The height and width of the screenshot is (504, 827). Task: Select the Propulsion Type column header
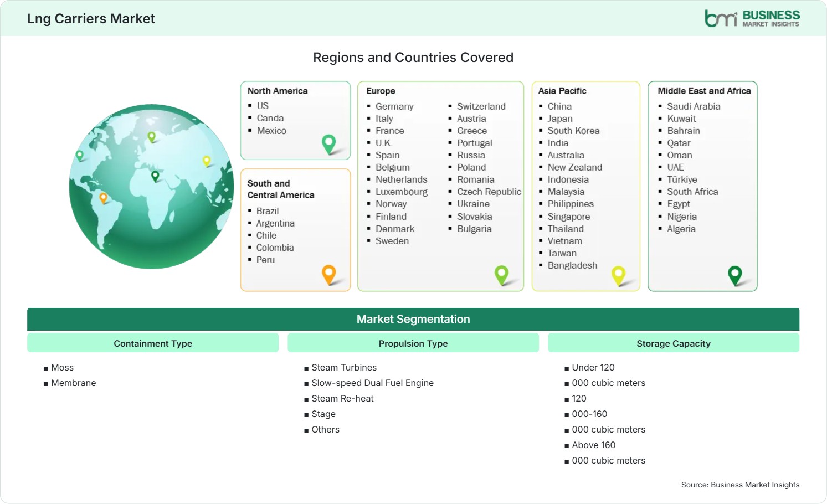[413, 343]
